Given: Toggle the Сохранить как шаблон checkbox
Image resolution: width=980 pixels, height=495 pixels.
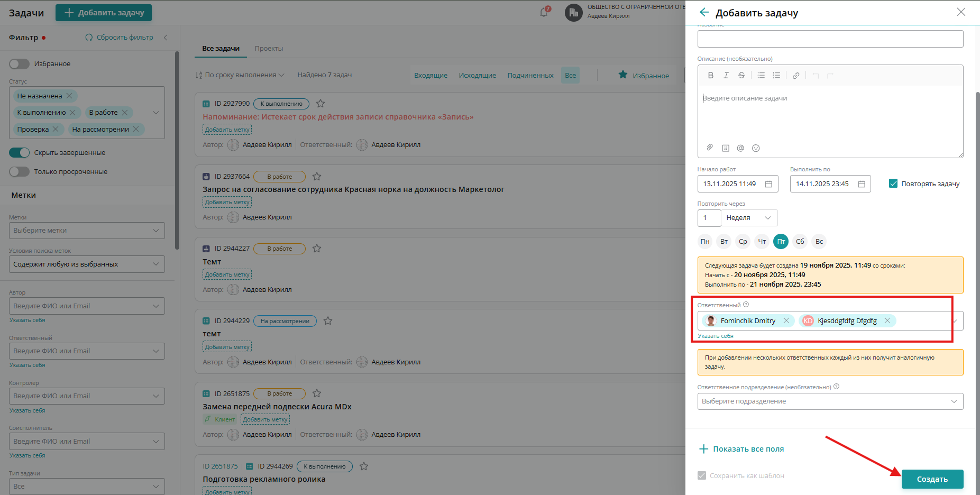Looking at the screenshot, I should coord(702,475).
